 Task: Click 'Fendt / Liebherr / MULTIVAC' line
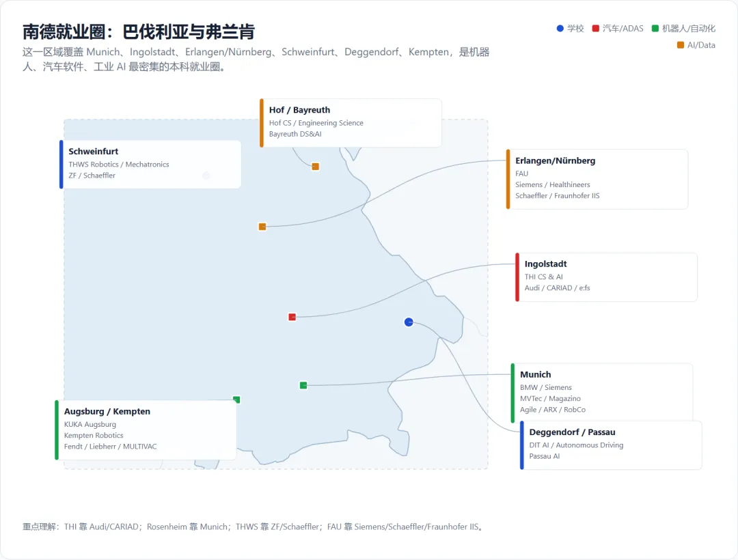[x=111, y=447]
